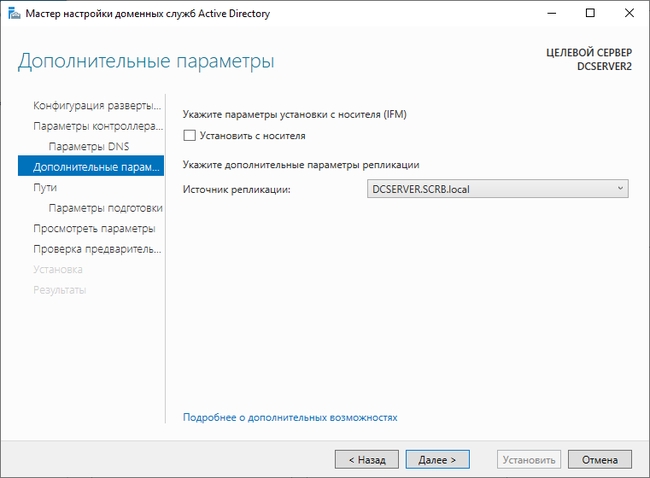The height and width of the screenshot is (478, 650).
Task: Close the Active Directory wizard window
Action: click(629, 13)
